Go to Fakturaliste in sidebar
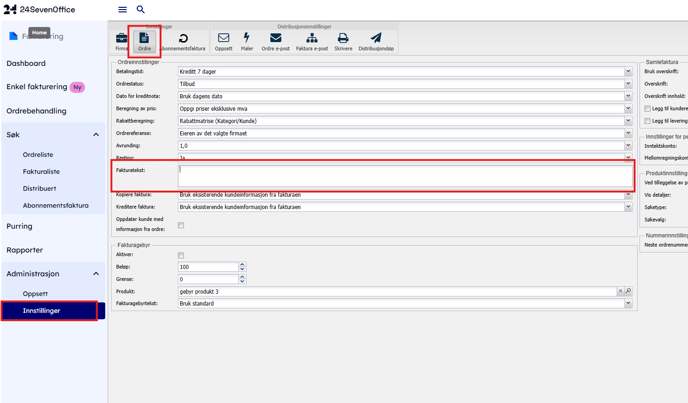688x403 pixels. [x=41, y=172]
